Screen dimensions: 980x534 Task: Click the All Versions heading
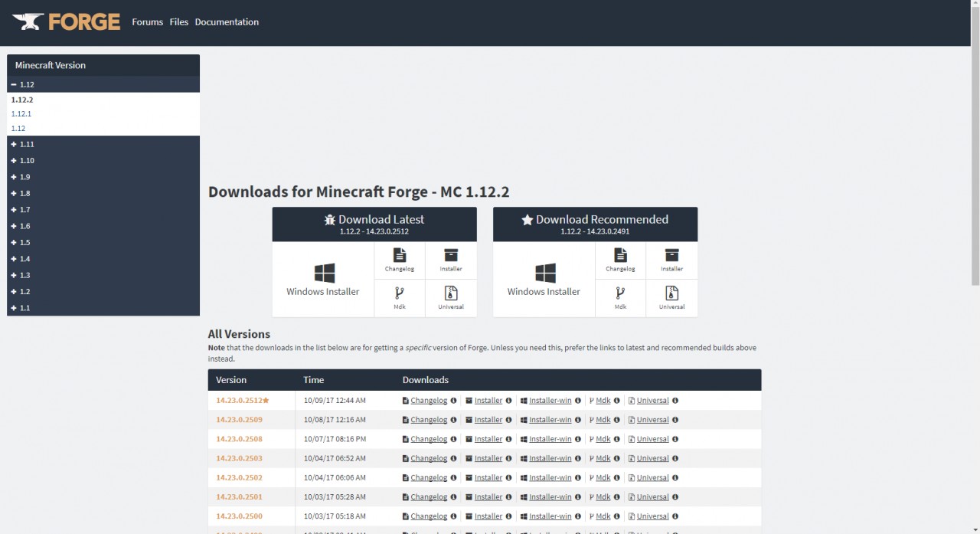tap(239, 334)
